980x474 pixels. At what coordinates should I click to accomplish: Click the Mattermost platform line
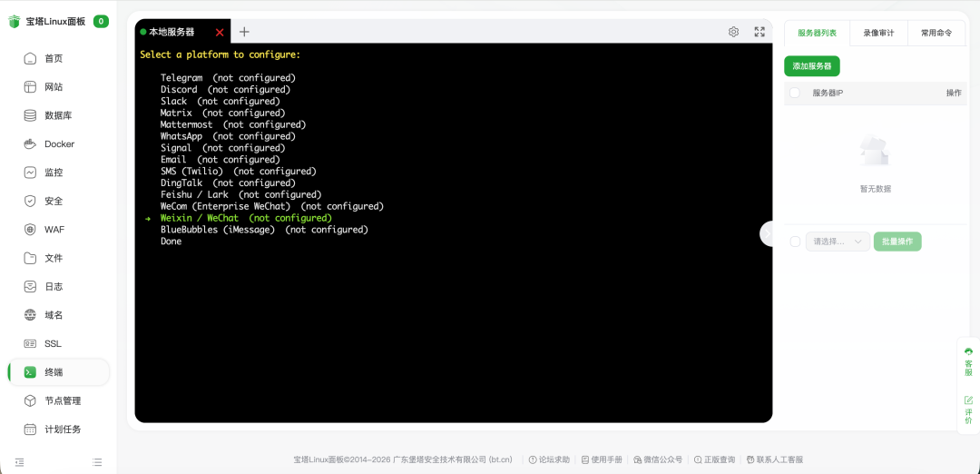click(x=233, y=124)
